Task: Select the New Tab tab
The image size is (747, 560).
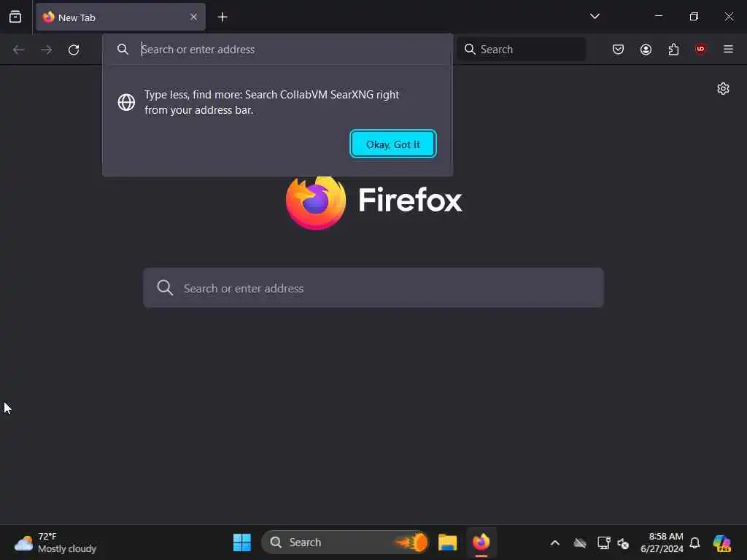Action: [x=120, y=17]
